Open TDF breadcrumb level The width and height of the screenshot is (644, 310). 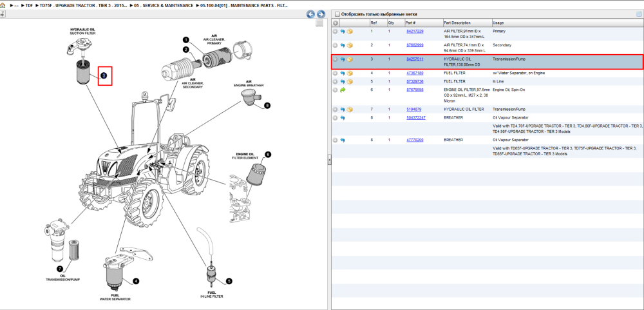click(29, 6)
